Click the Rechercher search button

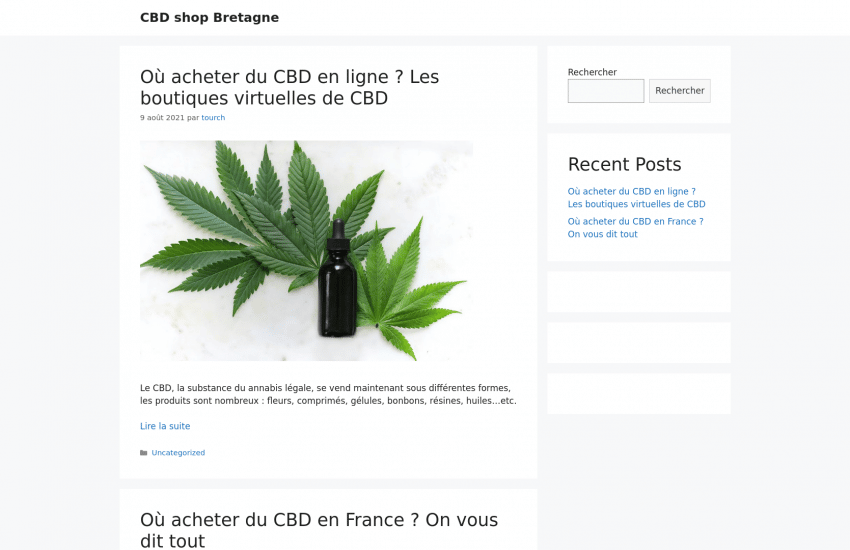coord(680,91)
